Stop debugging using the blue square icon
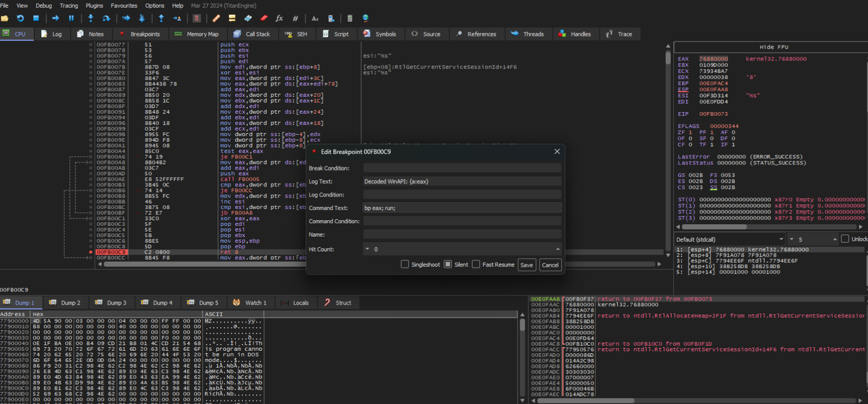Screen dimensions: 868x404 pyautogui.click(x=36, y=18)
